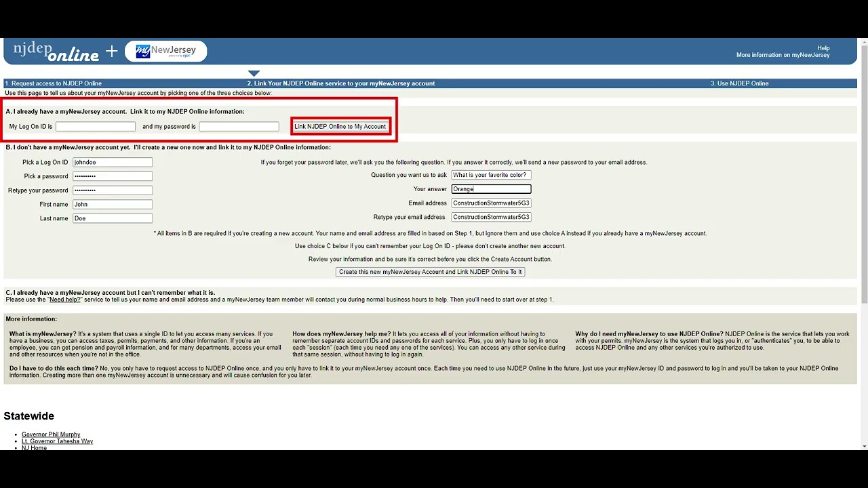Screen dimensions: 868x488
Task: Open More information on myNewJersey link
Action: click(x=783, y=55)
